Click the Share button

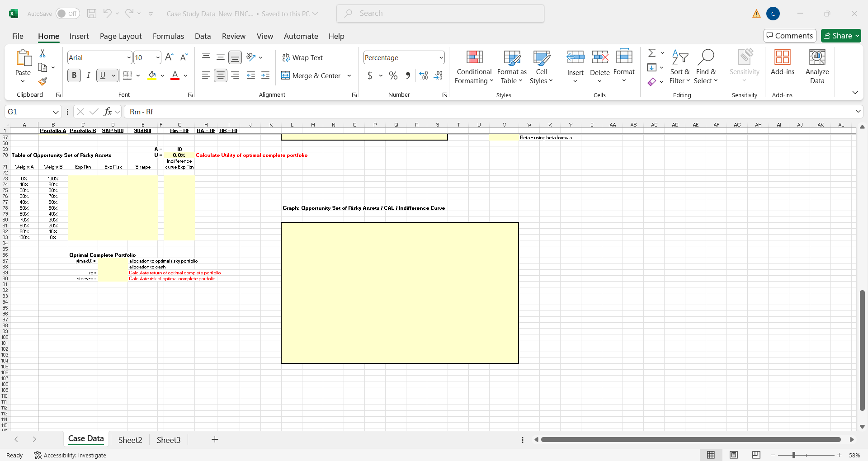pyautogui.click(x=840, y=36)
